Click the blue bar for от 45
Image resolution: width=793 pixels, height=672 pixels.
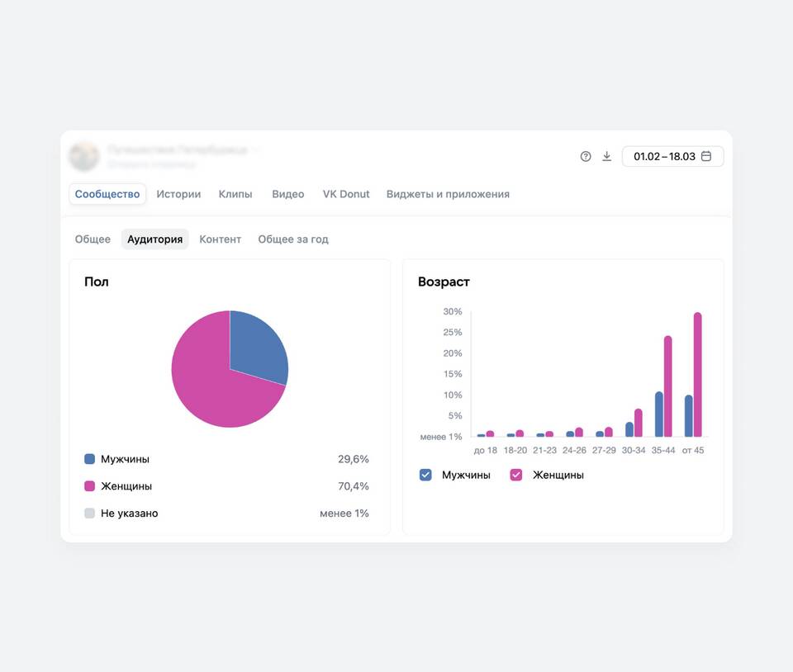pos(688,416)
